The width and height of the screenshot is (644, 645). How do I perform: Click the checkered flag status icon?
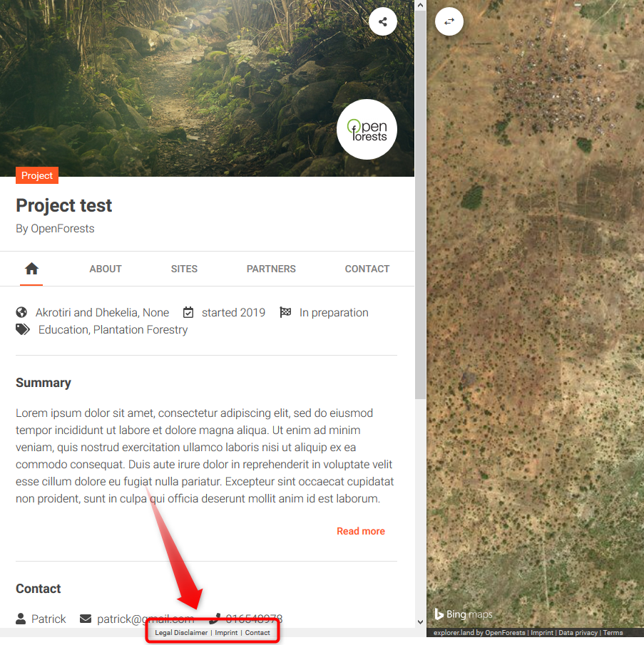tap(285, 312)
